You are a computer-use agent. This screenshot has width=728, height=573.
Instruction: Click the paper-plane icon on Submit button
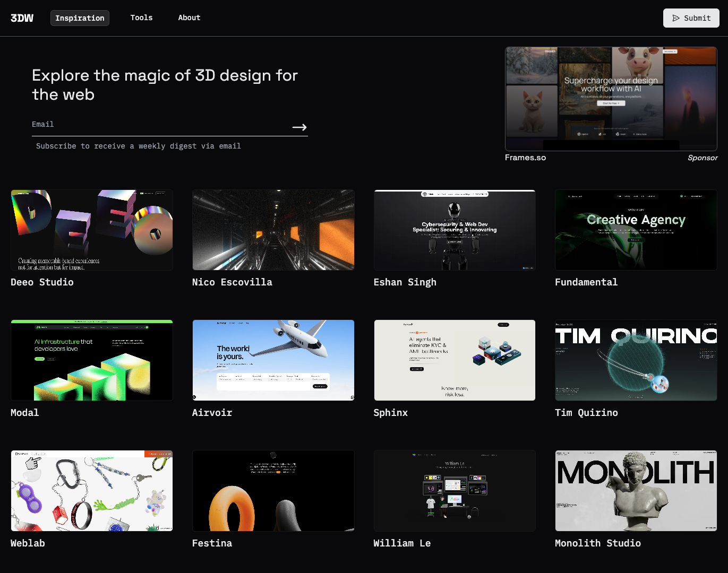click(x=676, y=18)
